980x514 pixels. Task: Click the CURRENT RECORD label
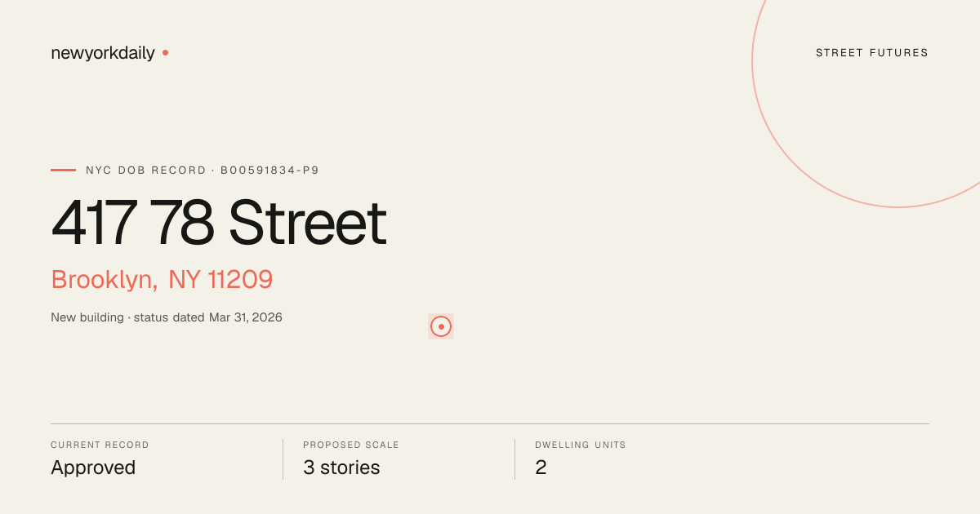pos(100,445)
